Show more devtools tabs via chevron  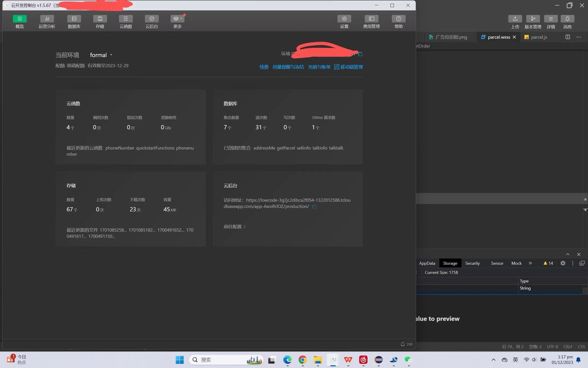(530, 263)
